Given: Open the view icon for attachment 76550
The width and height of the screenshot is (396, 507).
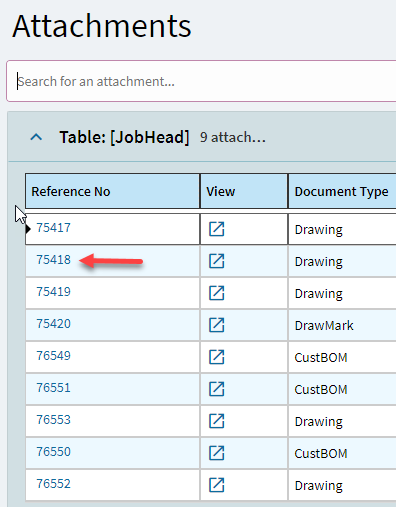Looking at the screenshot, I should (x=217, y=453).
